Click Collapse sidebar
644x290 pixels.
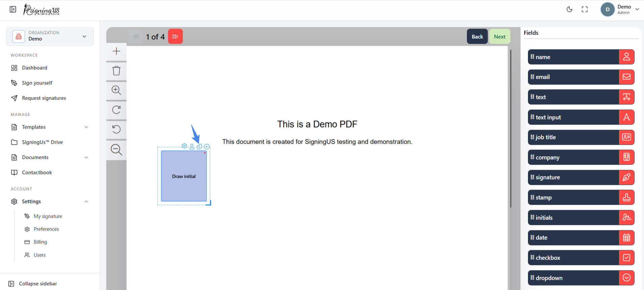tap(33, 284)
